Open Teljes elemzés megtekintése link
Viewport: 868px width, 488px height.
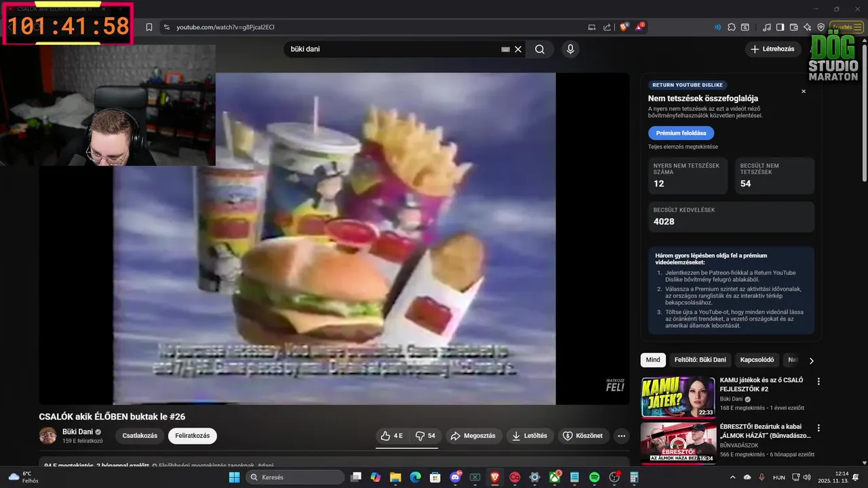(683, 146)
